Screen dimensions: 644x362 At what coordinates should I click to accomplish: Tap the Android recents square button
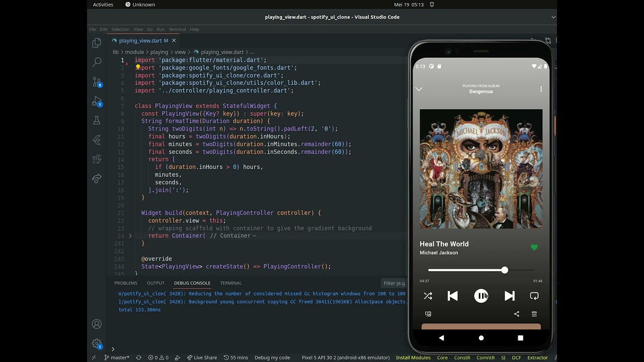tap(520, 338)
